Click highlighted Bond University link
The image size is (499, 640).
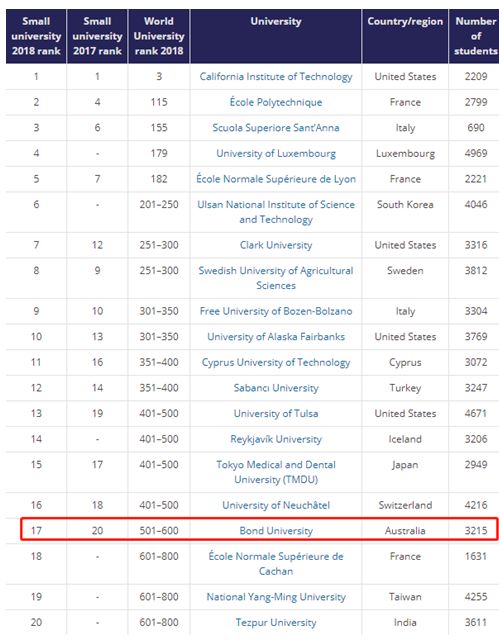point(276,531)
